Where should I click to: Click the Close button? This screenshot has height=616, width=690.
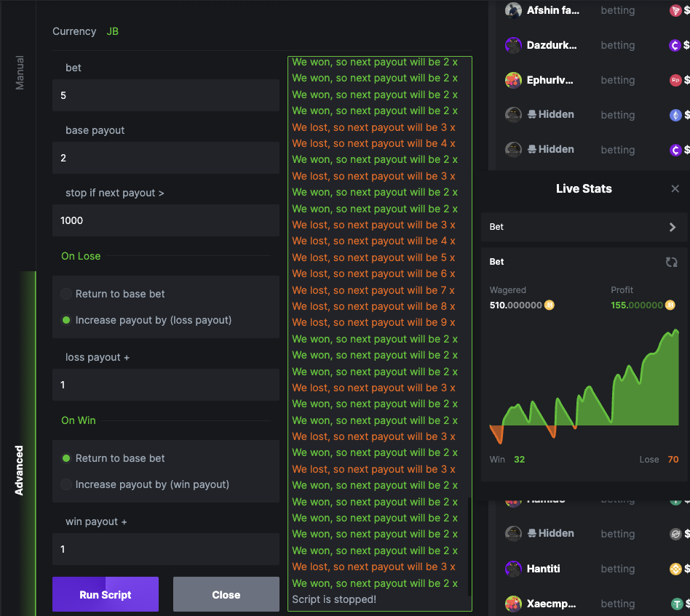(x=226, y=594)
